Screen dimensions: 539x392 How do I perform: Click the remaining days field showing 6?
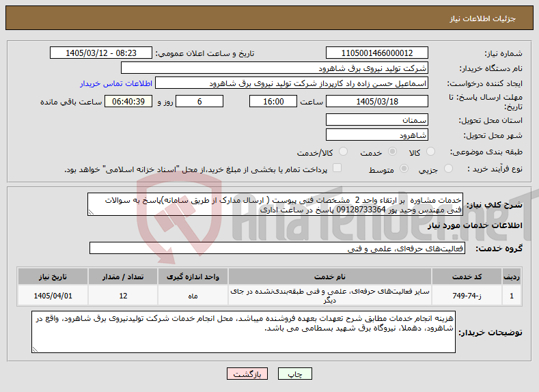click(x=199, y=101)
